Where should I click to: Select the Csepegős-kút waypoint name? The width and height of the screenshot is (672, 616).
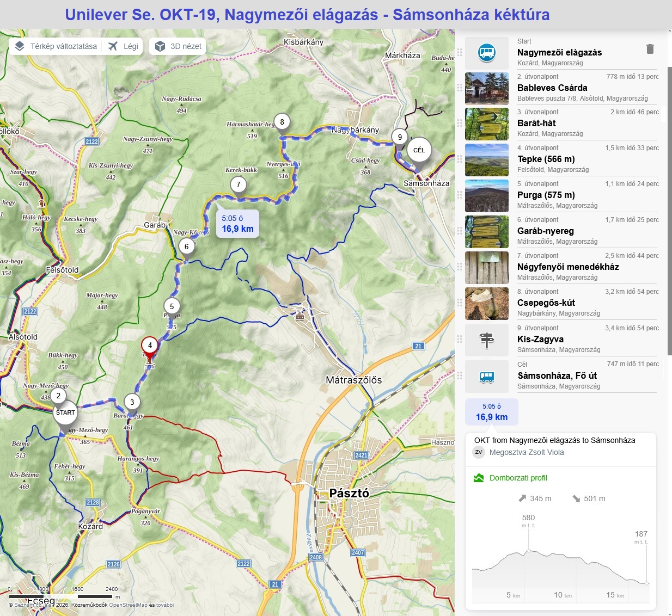(x=546, y=303)
